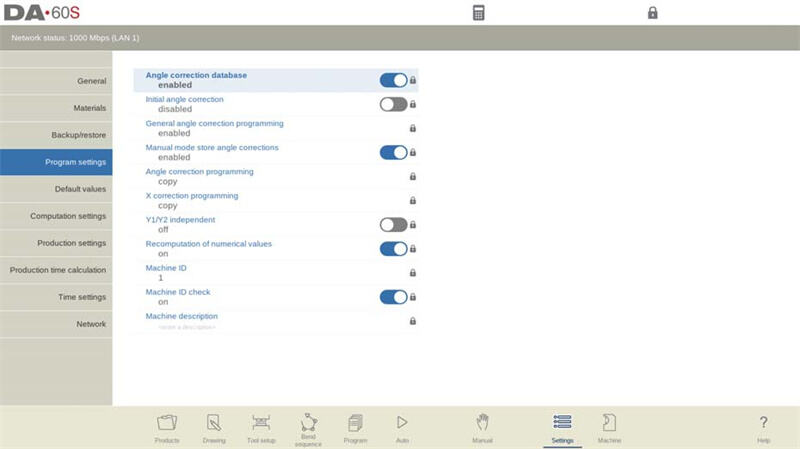800x449 pixels.
Task: Click the padlock icon in top bar
Action: tap(652, 13)
